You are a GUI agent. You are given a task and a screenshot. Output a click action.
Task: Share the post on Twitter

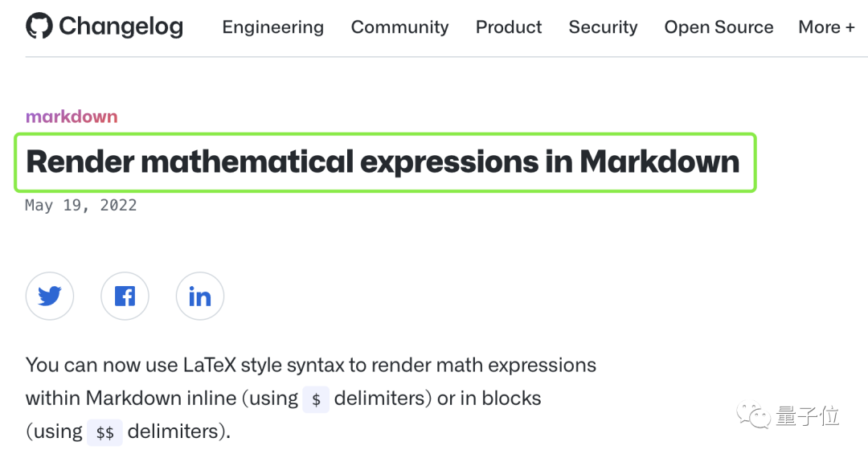50,297
